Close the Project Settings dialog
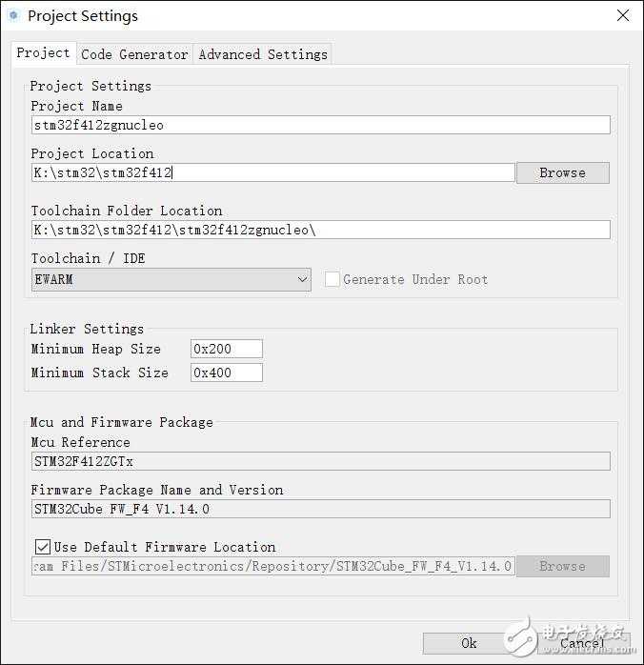This screenshot has width=644, height=665. (x=622, y=16)
